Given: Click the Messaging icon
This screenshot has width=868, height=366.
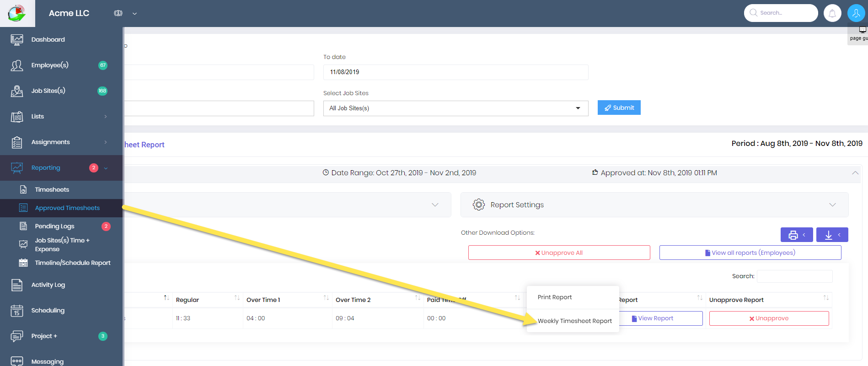Looking at the screenshot, I should [x=17, y=361].
